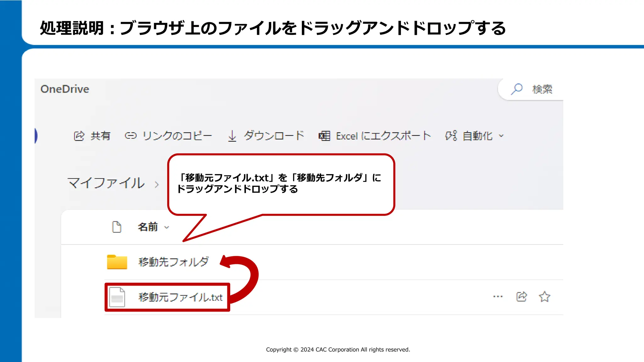Favorite 移動元ファイル.txt with the star icon
Image resolution: width=644 pixels, height=362 pixels.
[x=544, y=297]
